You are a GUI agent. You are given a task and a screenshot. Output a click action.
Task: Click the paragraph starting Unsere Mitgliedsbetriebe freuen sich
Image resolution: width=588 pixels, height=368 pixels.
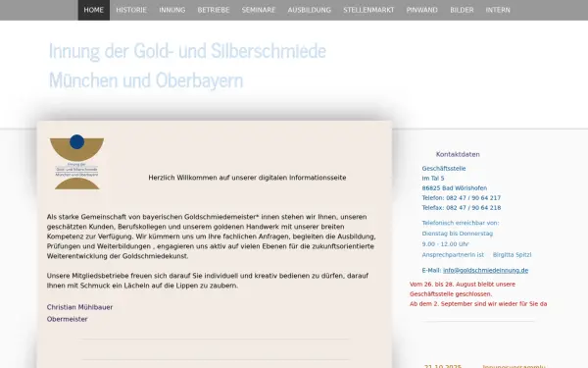click(x=208, y=281)
